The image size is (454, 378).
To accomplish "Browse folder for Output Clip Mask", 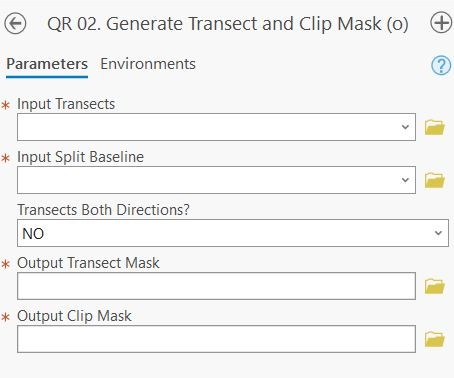I will point(435,339).
